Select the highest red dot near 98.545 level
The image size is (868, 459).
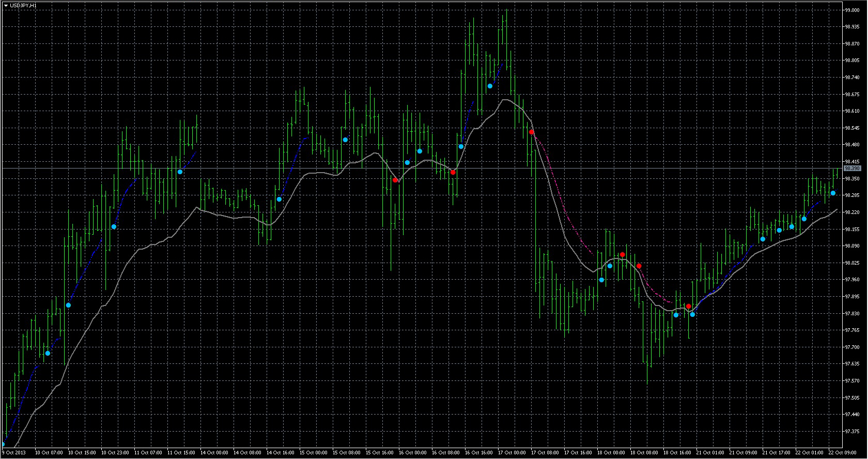531,133
